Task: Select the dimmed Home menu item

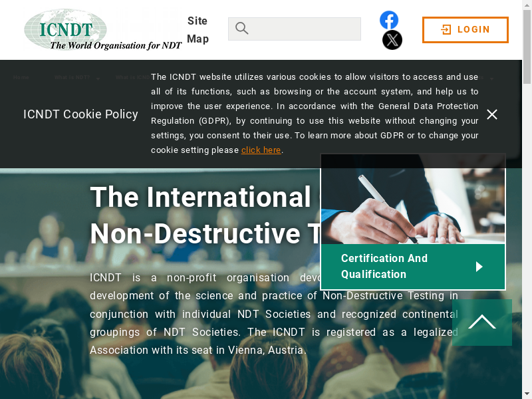Action: click(21, 78)
